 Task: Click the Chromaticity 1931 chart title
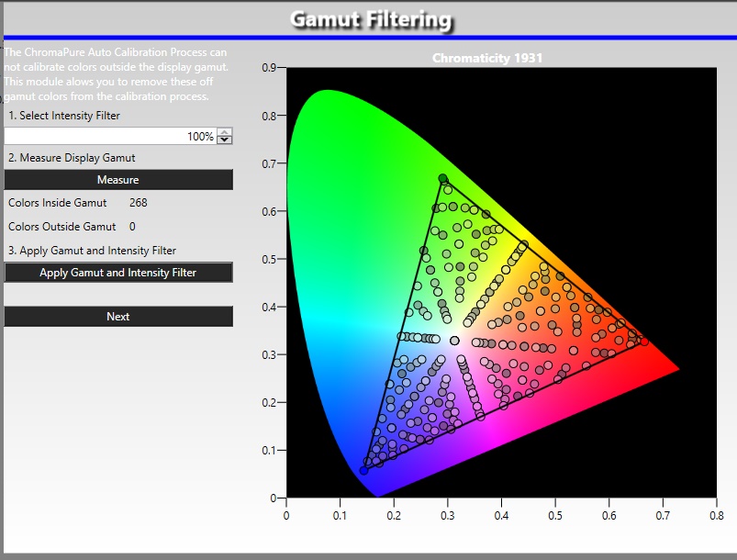[x=487, y=58]
